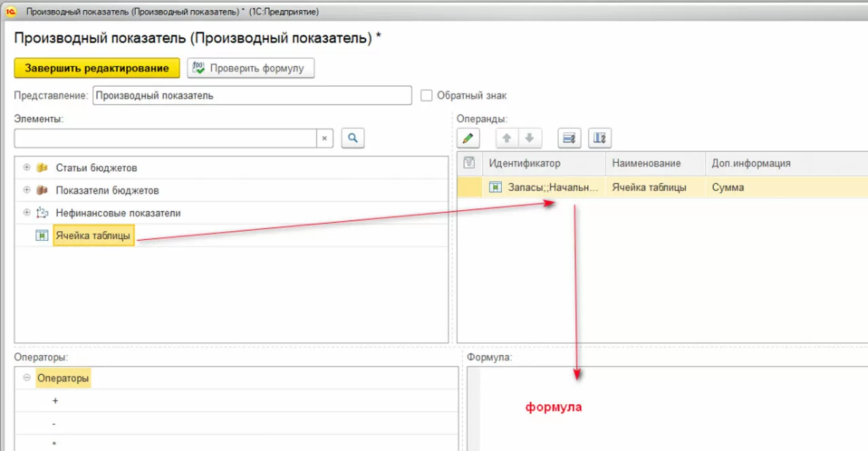The height and width of the screenshot is (451, 868).
Task: Clear the Элементы search field with the × button
Action: pyautogui.click(x=325, y=138)
